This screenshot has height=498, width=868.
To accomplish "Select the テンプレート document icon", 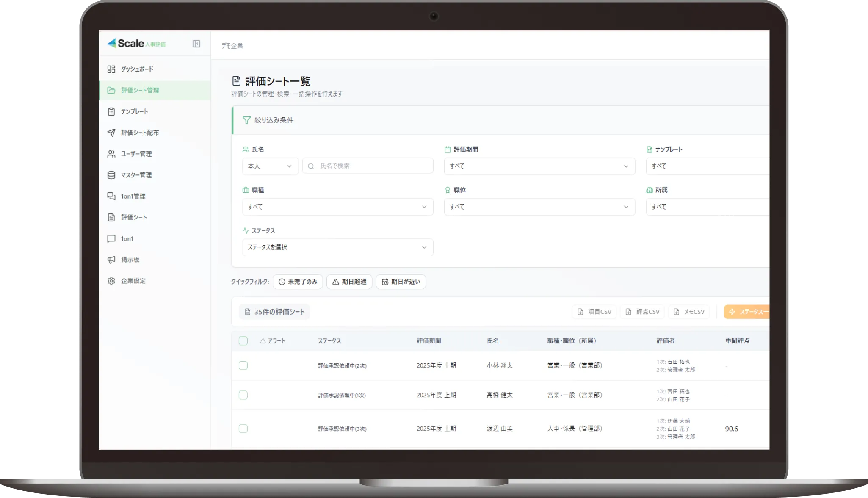I will tap(111, 111).
